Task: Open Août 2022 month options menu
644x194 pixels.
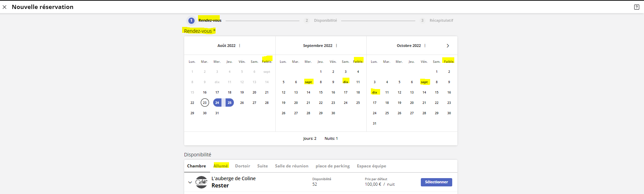Action: [x=240, y=46]
